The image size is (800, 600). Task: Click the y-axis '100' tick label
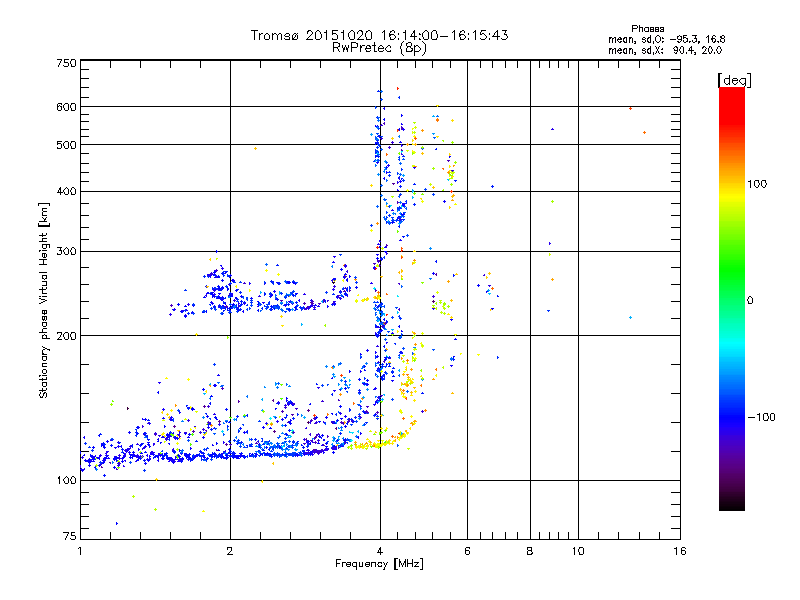coord(66,480)
